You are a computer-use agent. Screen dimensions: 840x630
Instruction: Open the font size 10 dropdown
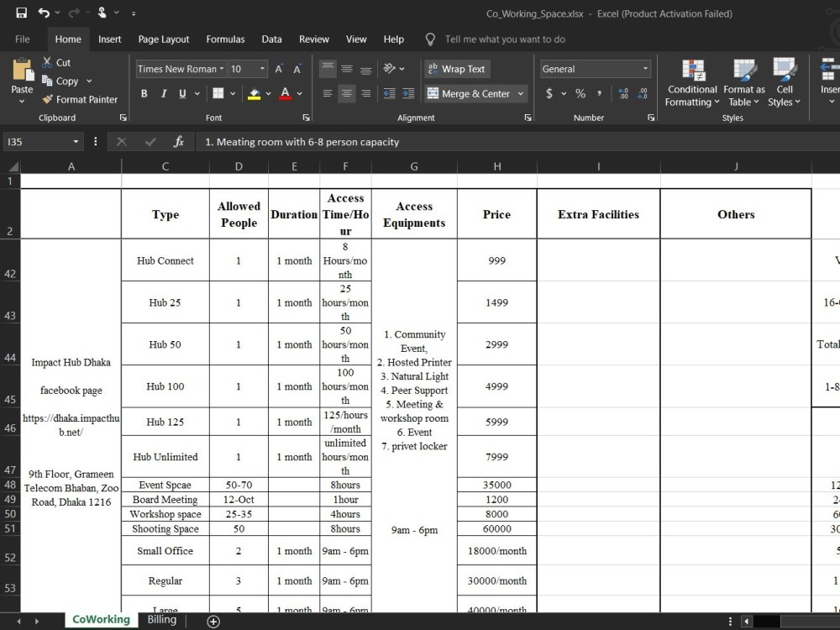tap(262, 69)
